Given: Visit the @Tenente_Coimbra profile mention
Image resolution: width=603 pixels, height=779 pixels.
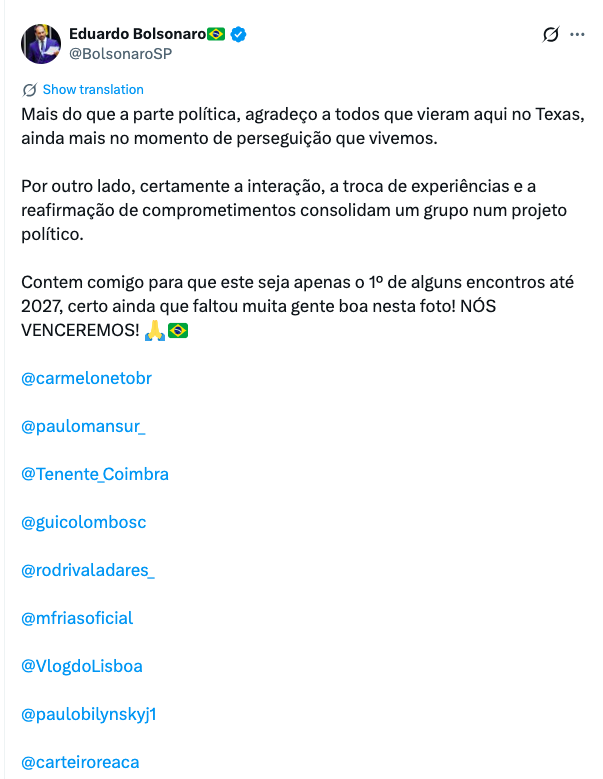Looking at the screenshot, I should tap(95, 474).
